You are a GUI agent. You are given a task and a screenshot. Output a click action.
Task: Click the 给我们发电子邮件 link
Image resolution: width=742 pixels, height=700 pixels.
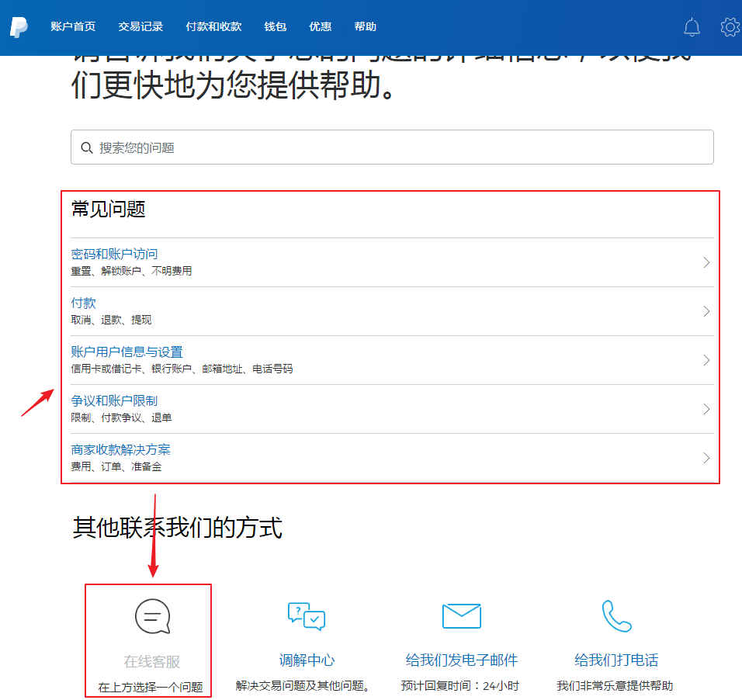tap(462, 660)
